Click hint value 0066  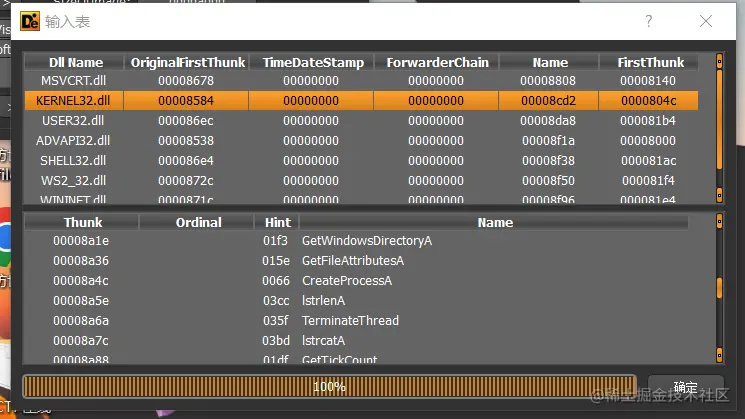point(276,281)
